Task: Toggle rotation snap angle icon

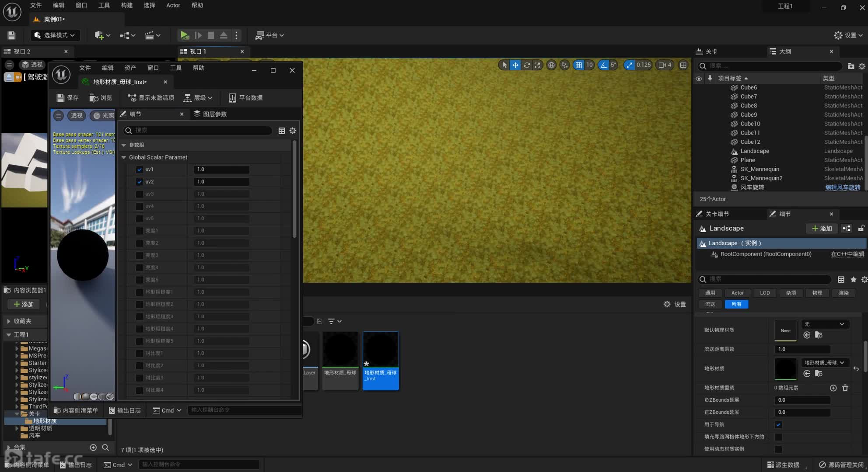Action: click(x=604, y=65)
